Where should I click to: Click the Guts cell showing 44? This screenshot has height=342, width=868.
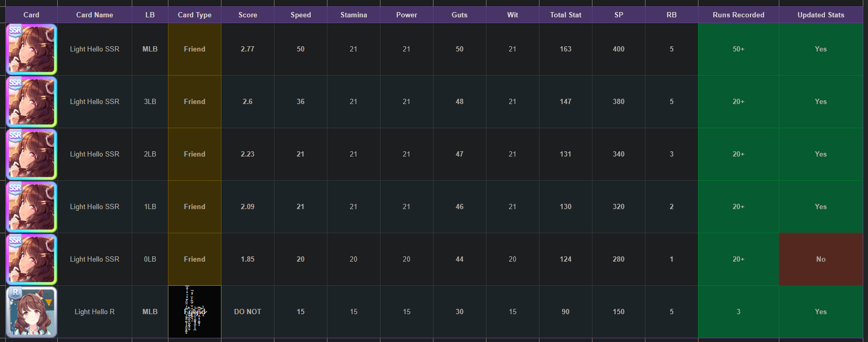[x=460, y=259]
